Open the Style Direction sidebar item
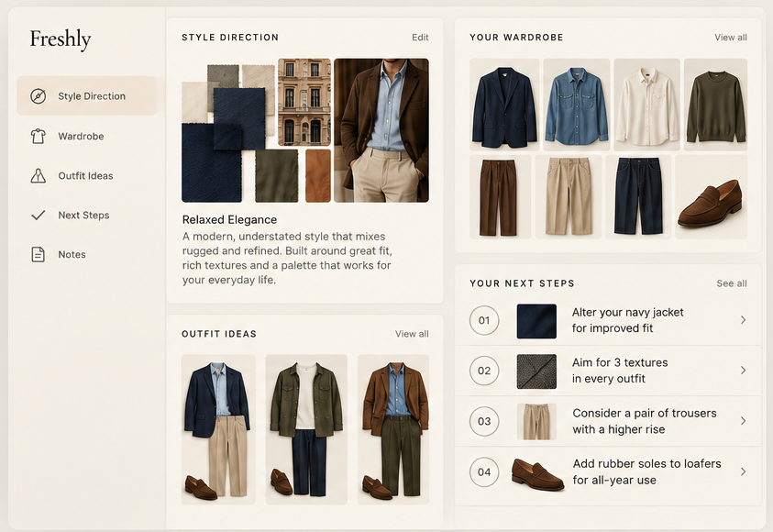Image resolution: width=773 pixels, height=532 pixels. pos(87,95)
